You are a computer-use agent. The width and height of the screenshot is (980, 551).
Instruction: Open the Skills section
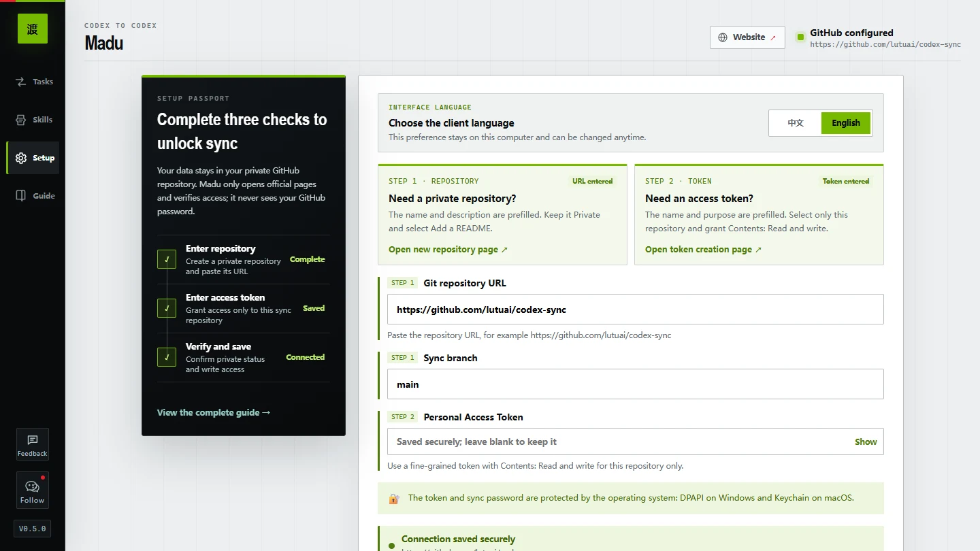(33, 120)
